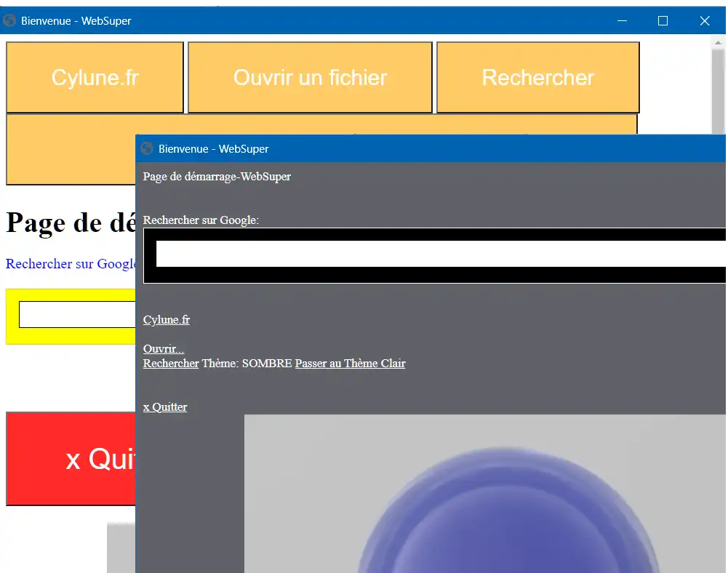Open Cylune.fr button in light window

(x=95, y=78)
